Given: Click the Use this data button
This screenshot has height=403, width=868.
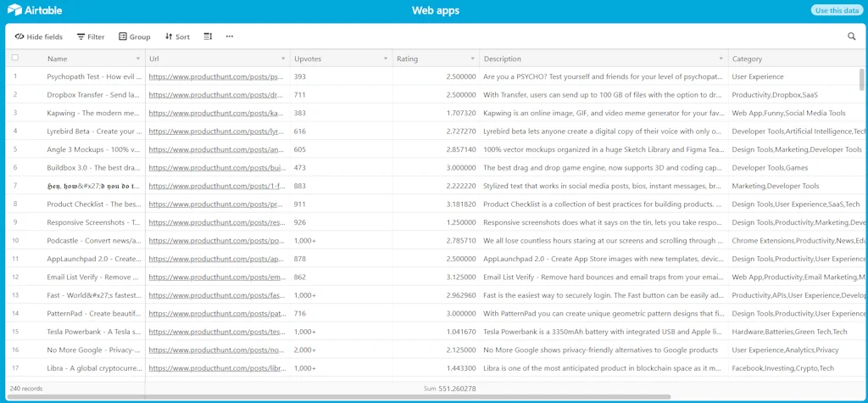Looking at the screenshot, I should [x=837, y=10].
